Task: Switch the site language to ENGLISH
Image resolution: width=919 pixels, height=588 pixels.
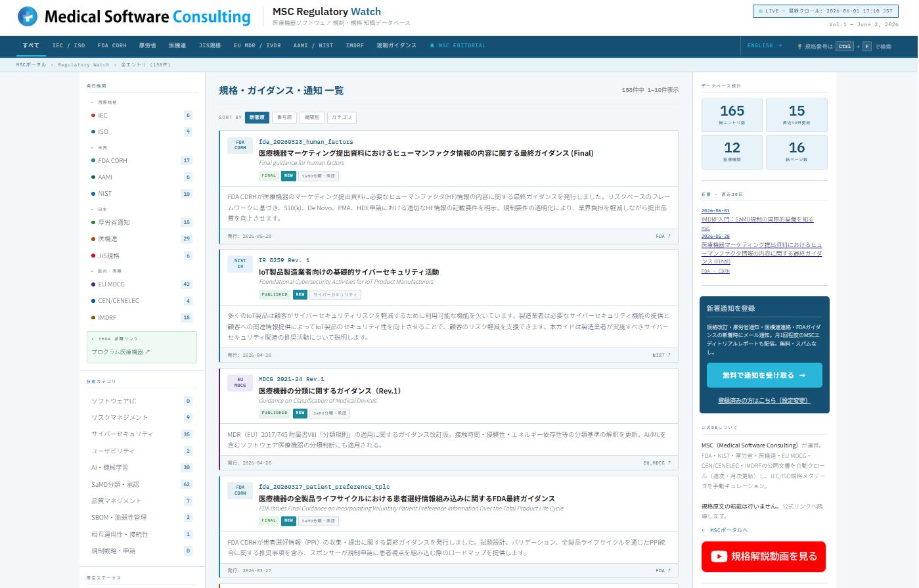Action: tap(765, 45)
